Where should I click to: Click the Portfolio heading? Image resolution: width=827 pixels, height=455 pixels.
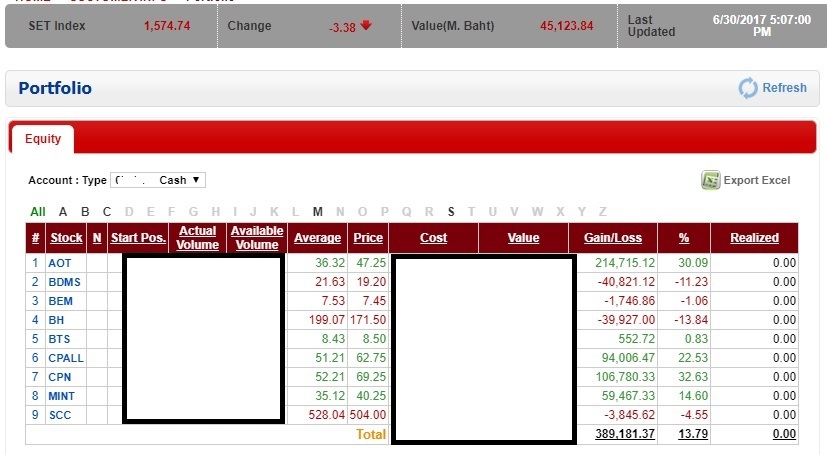[x=55, y=88]
